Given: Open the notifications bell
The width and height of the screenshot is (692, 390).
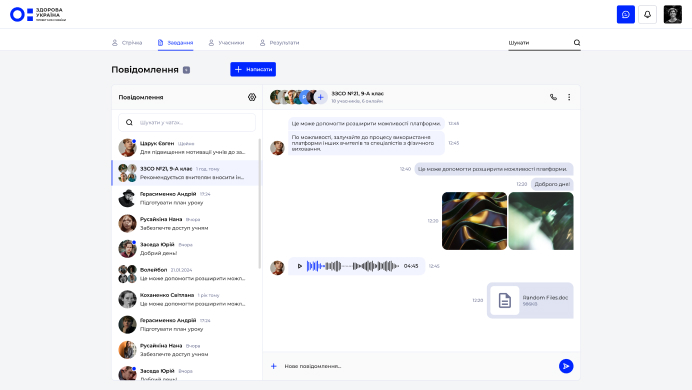Looking at the screenshot, I should point(647,15).
